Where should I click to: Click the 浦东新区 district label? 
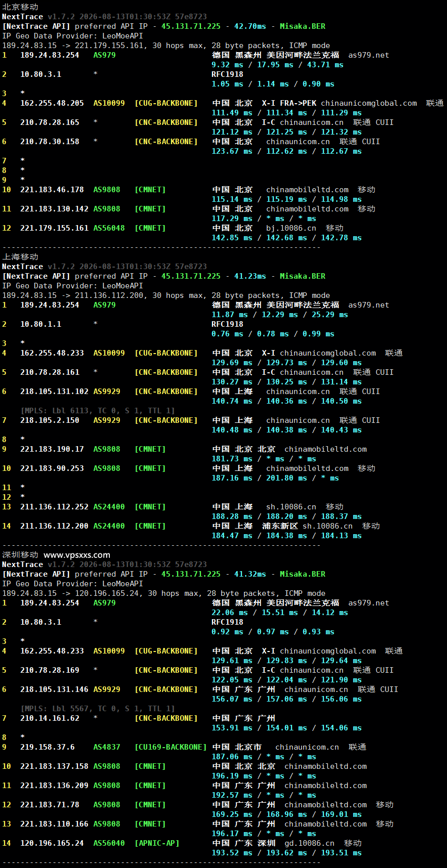(x=279, y=526)
